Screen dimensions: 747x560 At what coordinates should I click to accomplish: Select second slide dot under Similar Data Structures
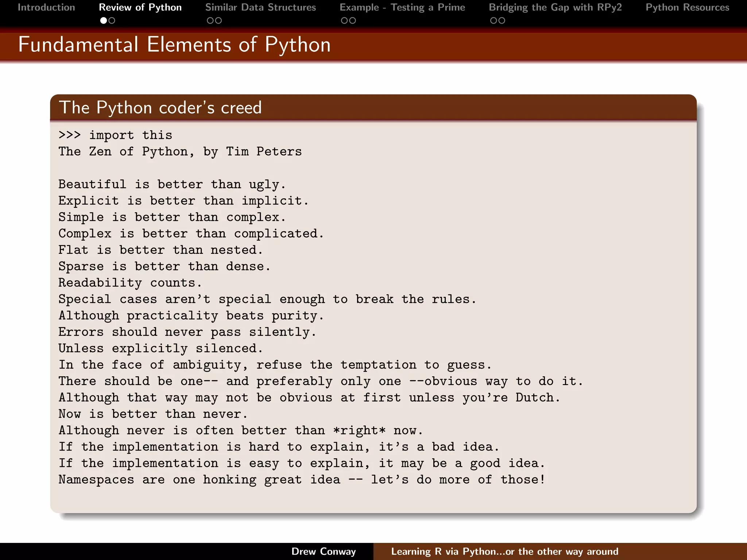(x=218, y=21)
